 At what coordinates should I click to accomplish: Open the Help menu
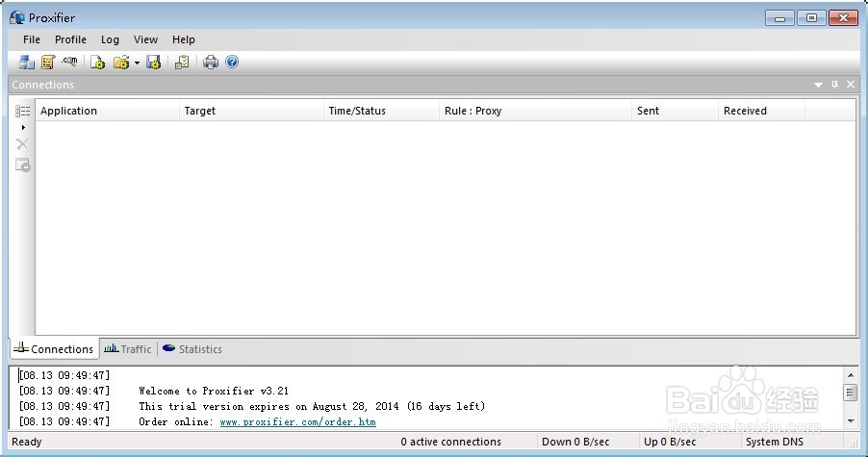click(x=183, y=39)
